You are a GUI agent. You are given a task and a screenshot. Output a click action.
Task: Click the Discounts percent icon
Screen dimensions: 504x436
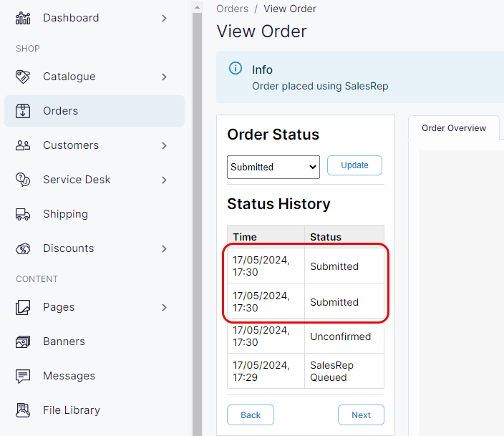(23, 248)
